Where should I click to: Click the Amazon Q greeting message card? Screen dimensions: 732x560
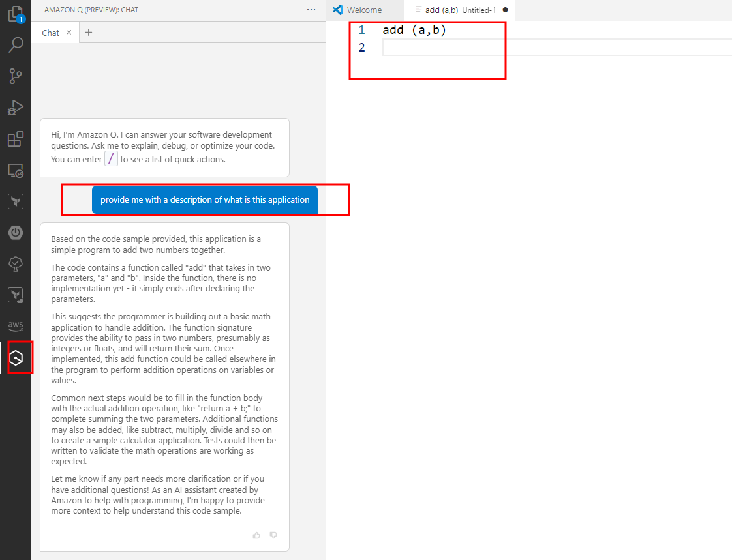[x=164, y=147]
